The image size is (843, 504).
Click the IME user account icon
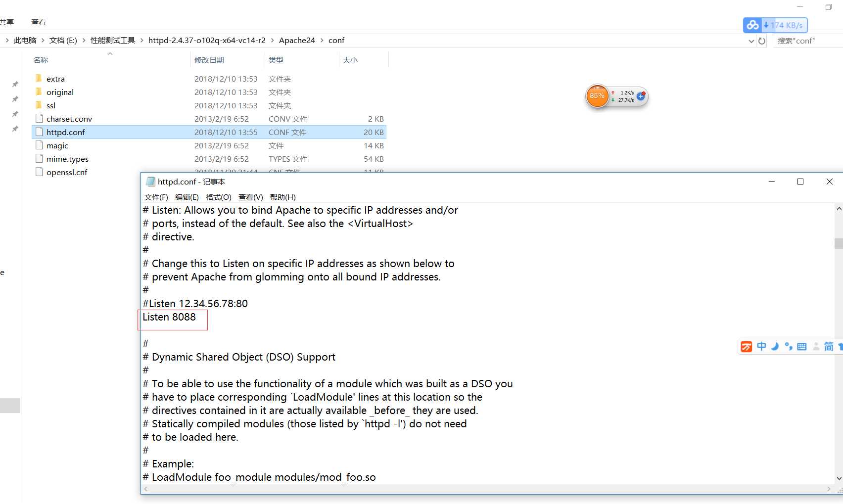[816, 347]
